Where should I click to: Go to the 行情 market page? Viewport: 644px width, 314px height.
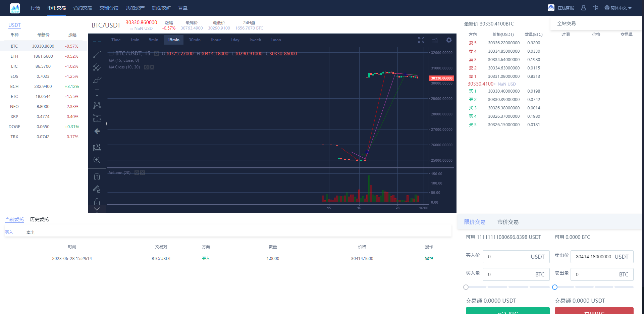(x=35, y=8)
